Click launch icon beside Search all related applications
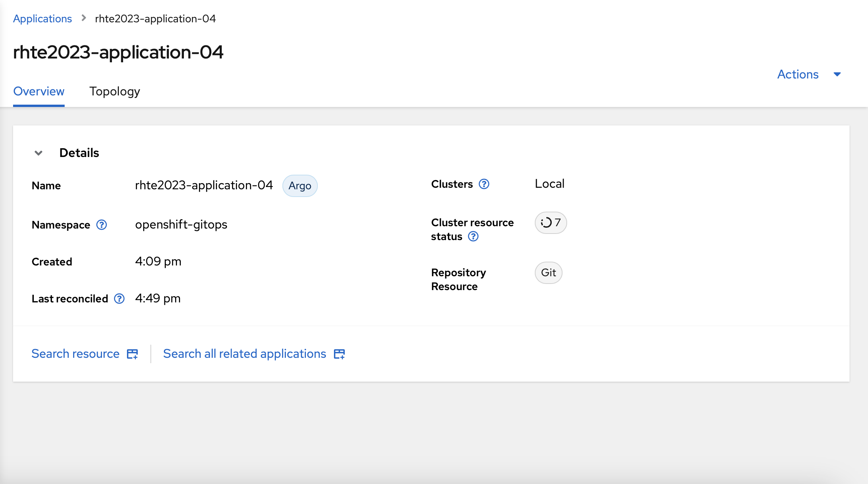The width and height of the screenshot is (868, 484). click(x=339, y=354)
